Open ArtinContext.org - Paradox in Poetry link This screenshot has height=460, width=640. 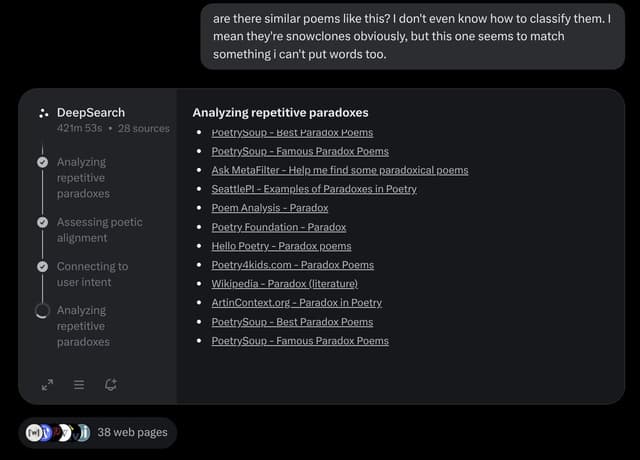[297, 302]
